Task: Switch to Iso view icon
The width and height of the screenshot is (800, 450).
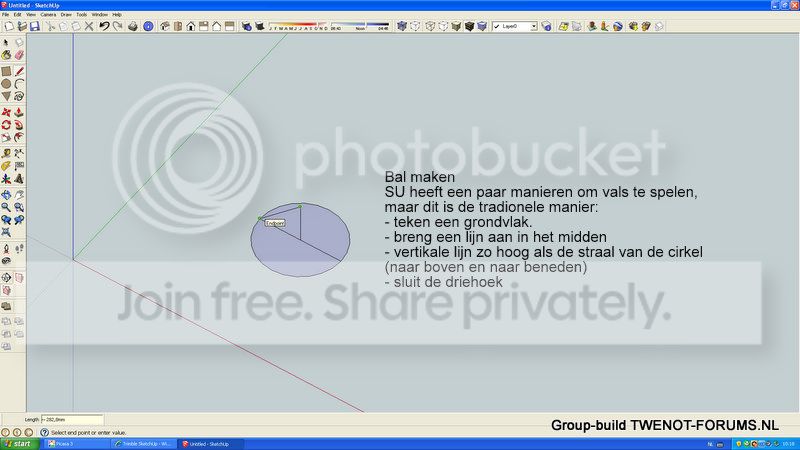Action: [165, 26]
